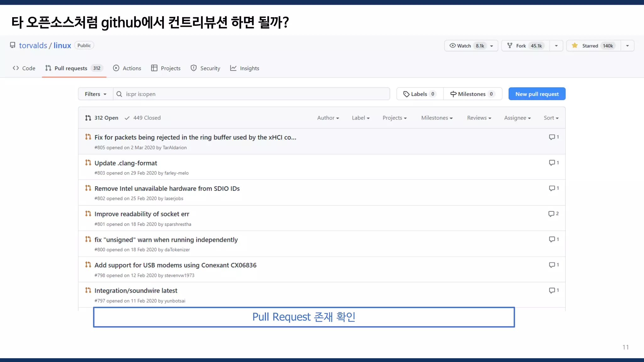Click the comment icon on PR #805

click(552, 137)
